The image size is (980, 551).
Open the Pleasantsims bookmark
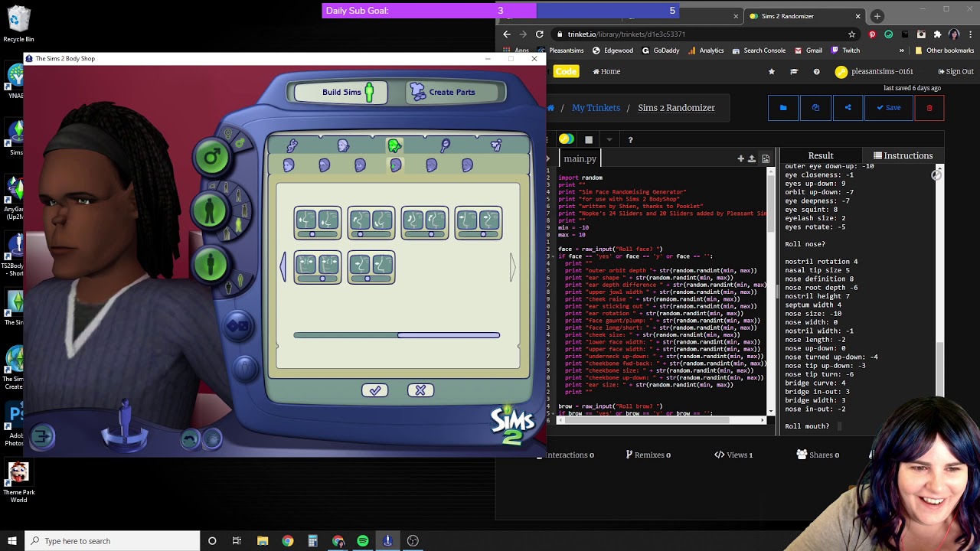click(x=561, y=51)
